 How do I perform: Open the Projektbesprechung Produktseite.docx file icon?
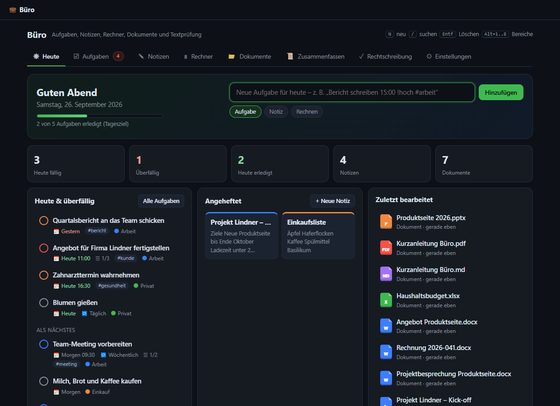pyautogui.click(x=386, y=378)
